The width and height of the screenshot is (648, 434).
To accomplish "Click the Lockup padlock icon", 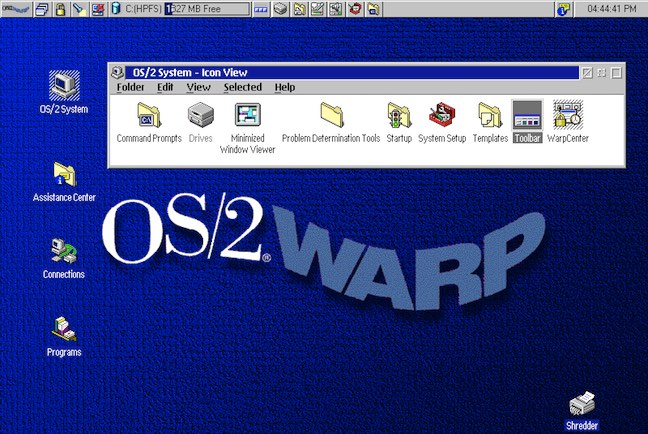I will pos(60,9).
